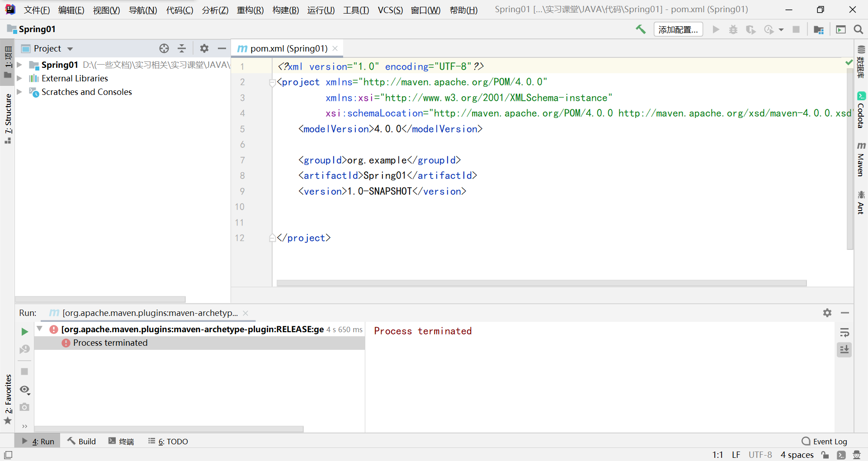
Task: Click the UTF-8 encoding indicator in status bar
Action: 760,455
